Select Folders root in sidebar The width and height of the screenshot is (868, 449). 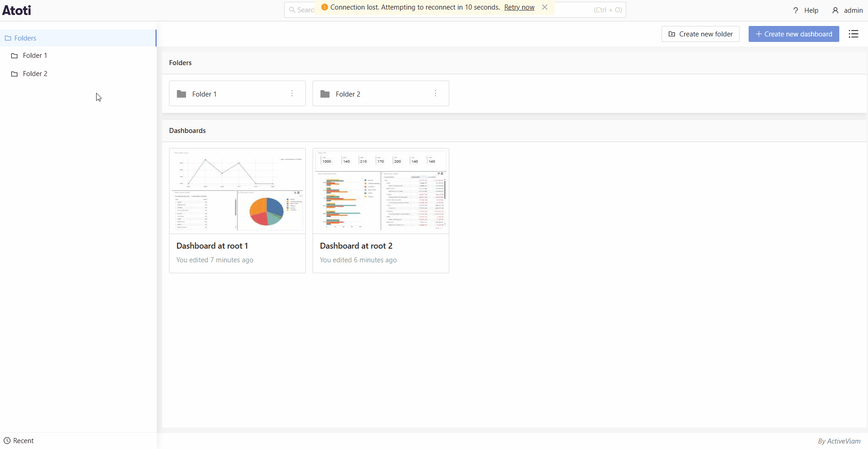tap(26, 38)
